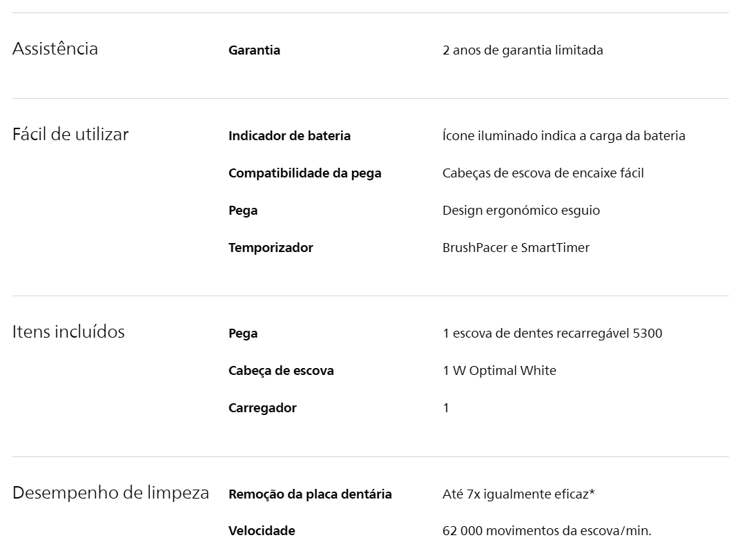Viewport: 729px width, 560px height.
Task: Click the 'Cabeça de escova' label
Action: (x=281, y=371)
